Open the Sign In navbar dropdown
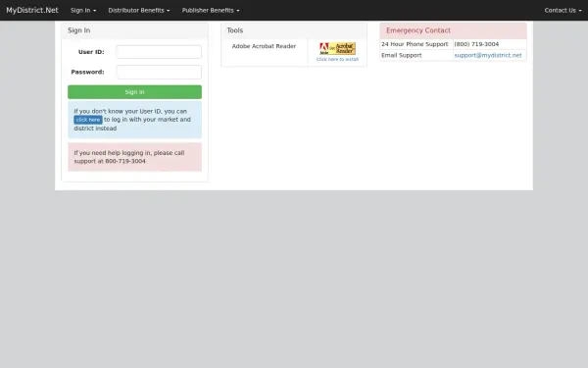 pyautogui.click(x=83, y=10)
